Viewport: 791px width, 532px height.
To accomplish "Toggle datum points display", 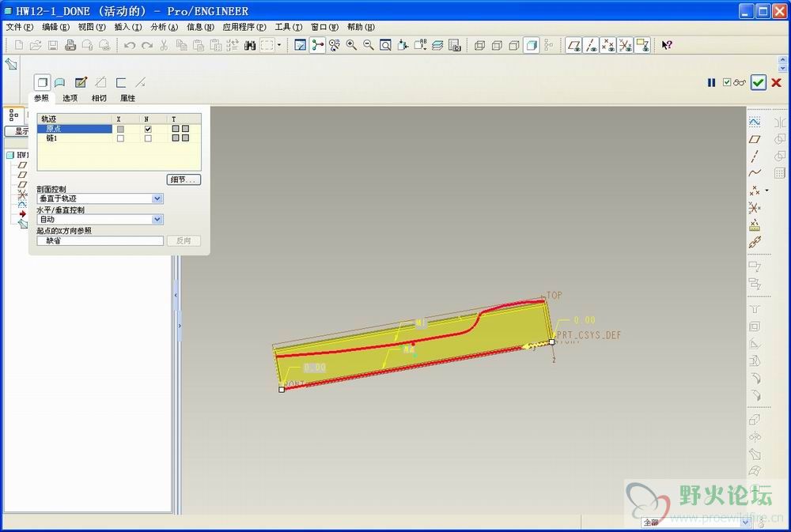I will pyautogui.click(x=607, y=45).
